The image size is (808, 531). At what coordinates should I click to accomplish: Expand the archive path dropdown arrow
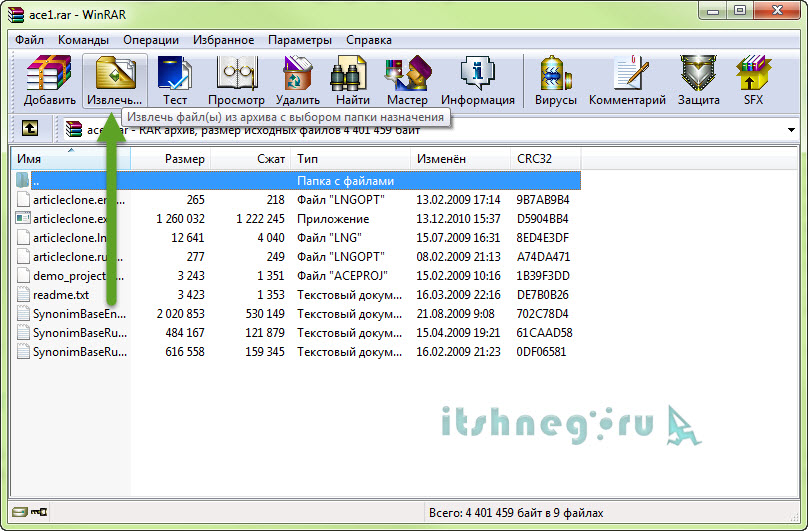(x=789, y=128)
